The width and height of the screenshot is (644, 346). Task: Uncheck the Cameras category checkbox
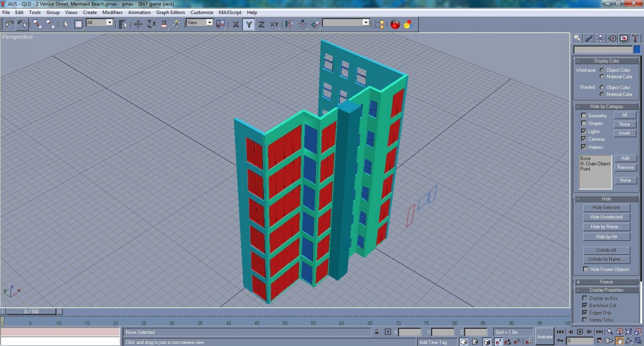pyautogui.click(x=584, y=139)
